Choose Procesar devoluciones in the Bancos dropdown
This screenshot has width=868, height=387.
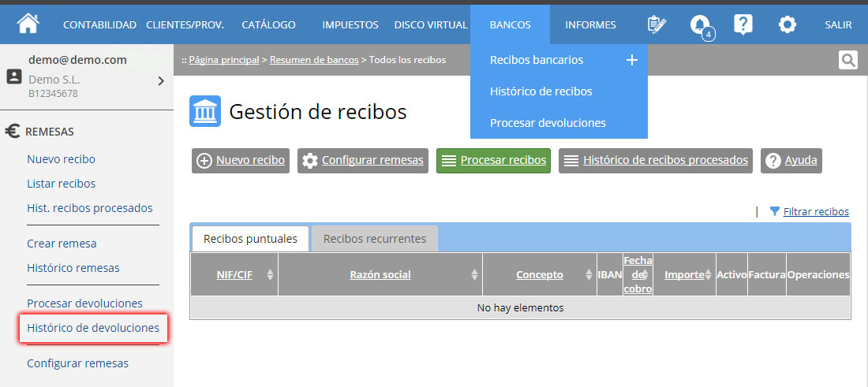coord(548,123)
